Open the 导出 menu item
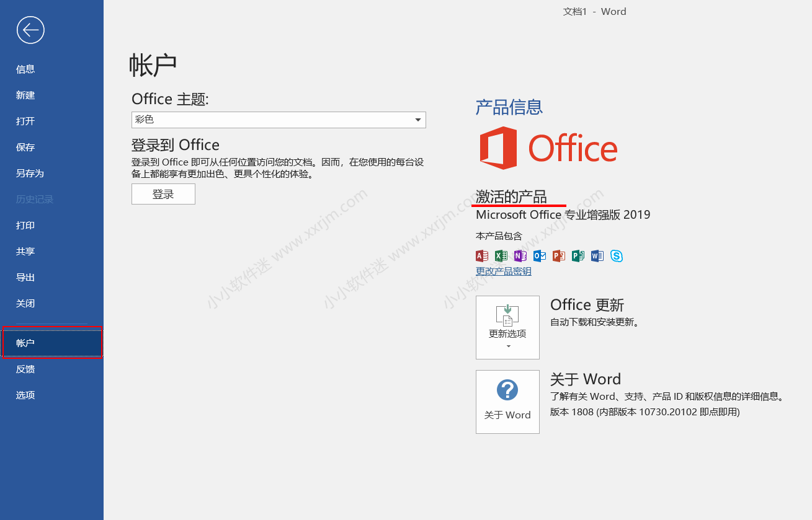This screenshot has height=520, width=812. tap(51, 278)
